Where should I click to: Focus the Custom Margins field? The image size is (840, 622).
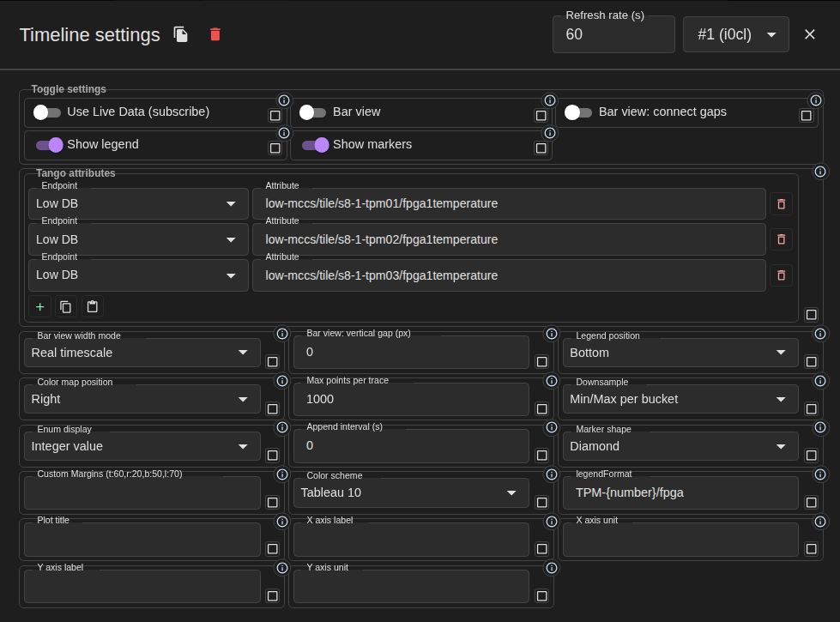click(x=142, y=492)
